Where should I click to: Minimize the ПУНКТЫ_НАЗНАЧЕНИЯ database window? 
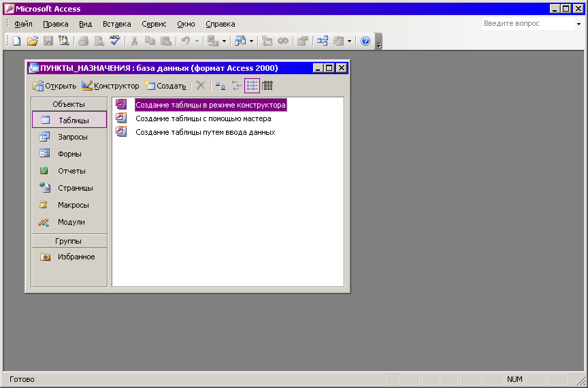[318, 68]
